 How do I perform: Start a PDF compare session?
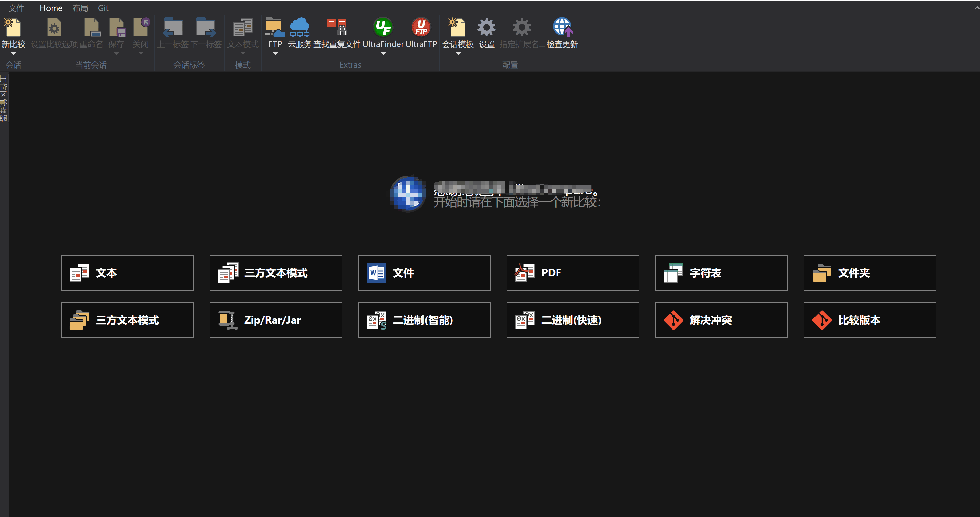[573, 272]
